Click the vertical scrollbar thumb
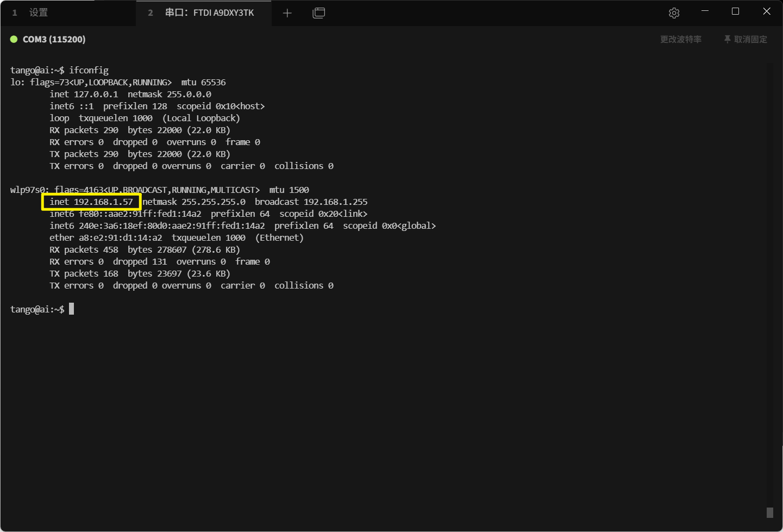 click(x=769, y=512)
